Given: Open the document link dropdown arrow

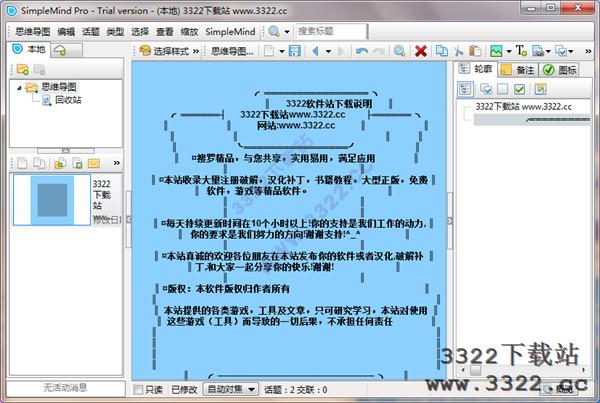Looking at the screenshot, I should [x=548, y=51].
